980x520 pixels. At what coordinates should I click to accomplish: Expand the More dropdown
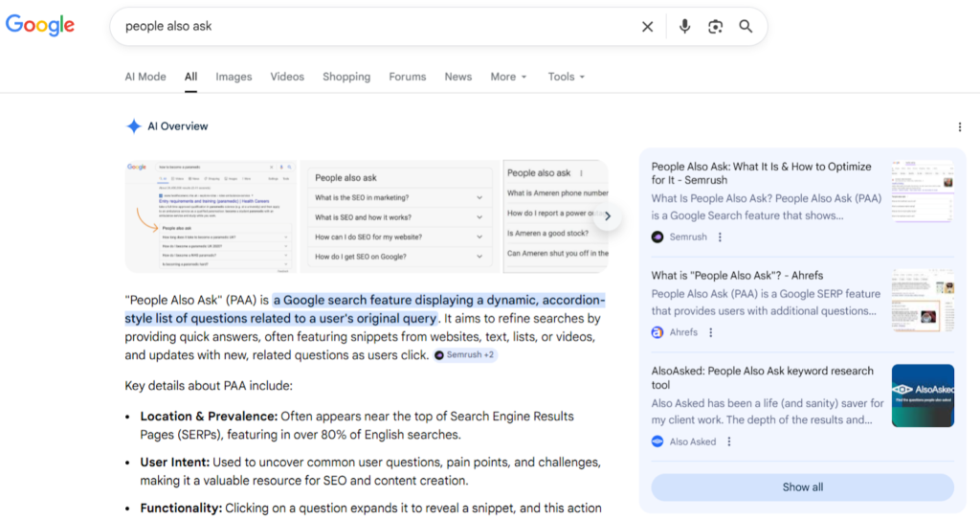pos(508,77)
